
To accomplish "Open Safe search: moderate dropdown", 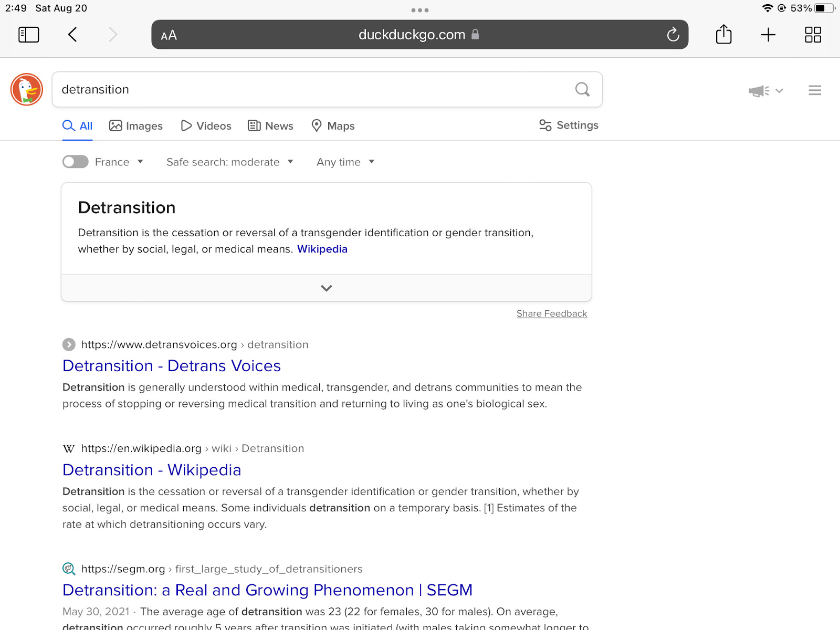I will point(230,162).
